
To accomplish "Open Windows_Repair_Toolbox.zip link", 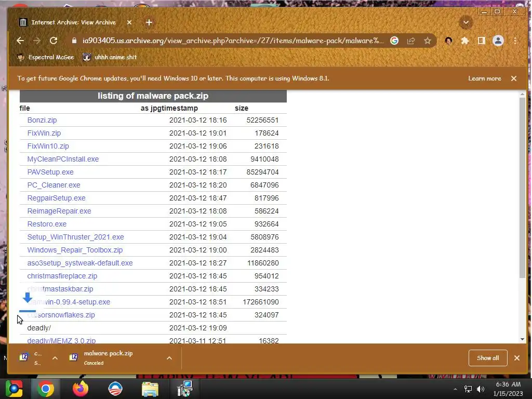I will click(x=75, y=250).
